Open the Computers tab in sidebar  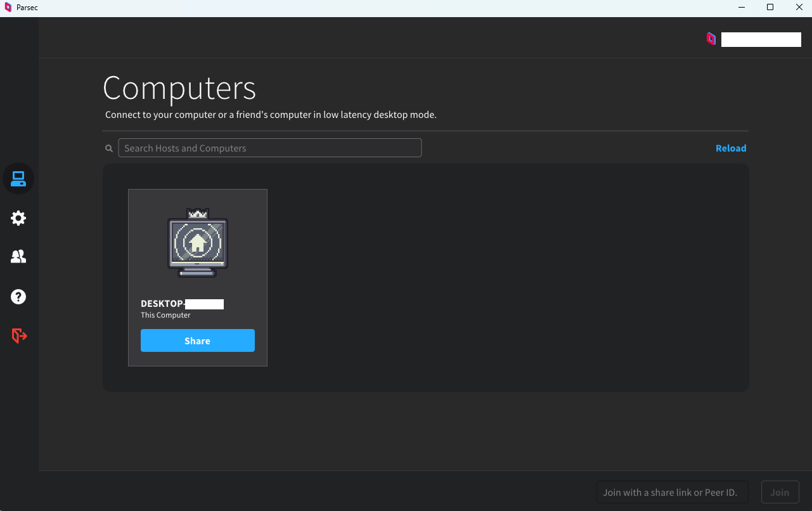[18, 179]
